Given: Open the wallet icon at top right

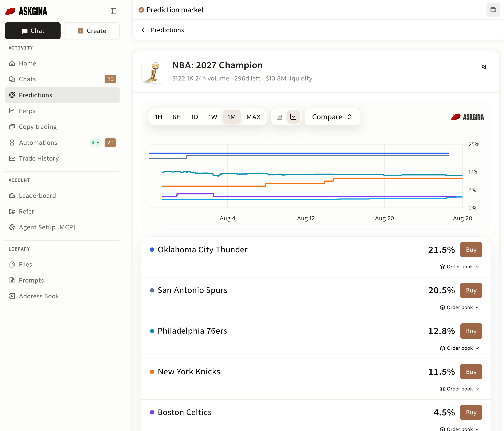Looking at the screenshot, I should 493,10.
